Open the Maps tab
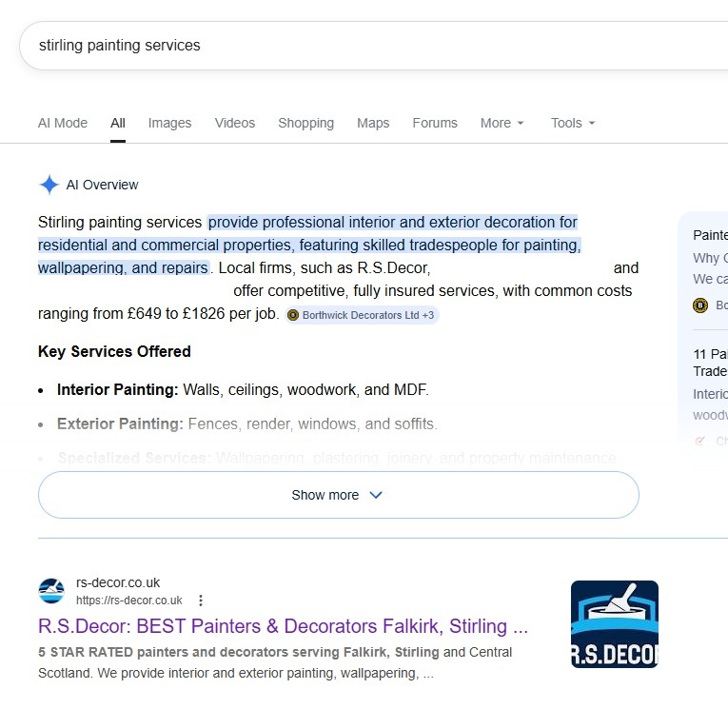 coord(373,123)
